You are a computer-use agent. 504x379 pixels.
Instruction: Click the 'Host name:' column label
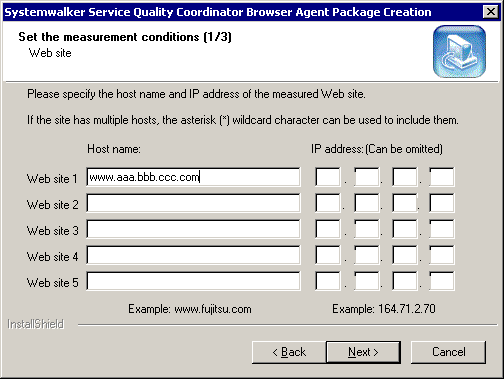(x=114, y=149)
